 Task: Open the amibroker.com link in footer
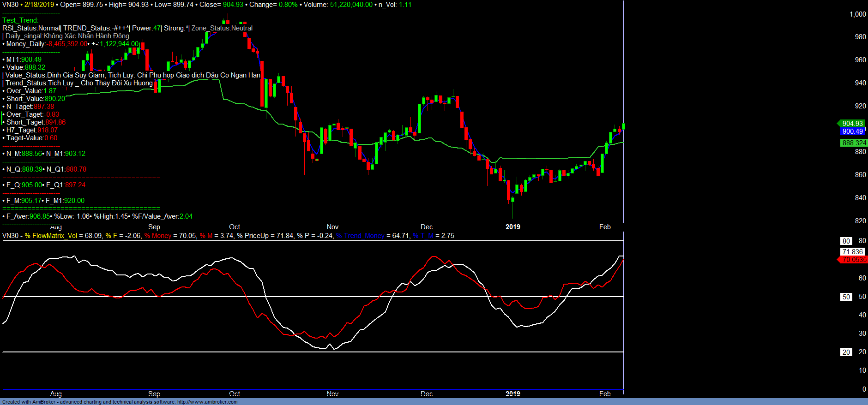pos(207,402)
